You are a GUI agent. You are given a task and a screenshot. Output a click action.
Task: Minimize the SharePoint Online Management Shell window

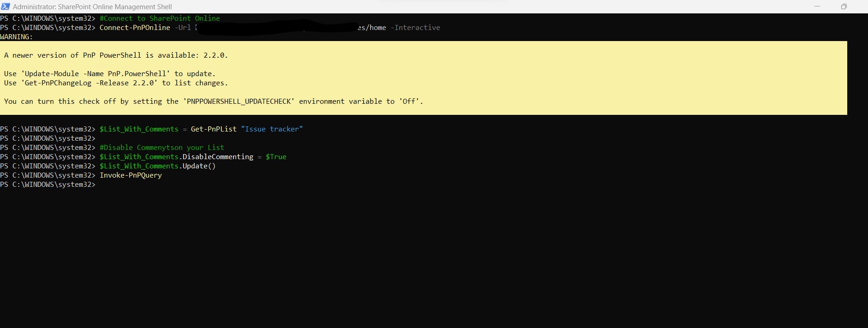[x=817, y=6]
